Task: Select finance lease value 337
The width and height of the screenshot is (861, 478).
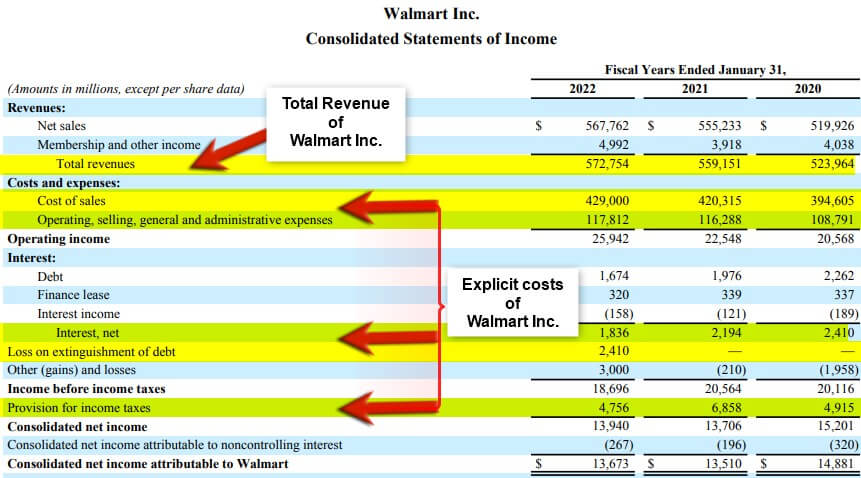Action: tap(844, 295)
